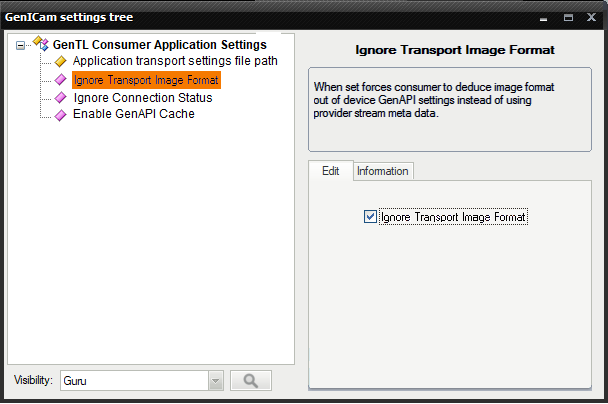Click diamond icon beside Ignore Connection Status
Image resolution: width=608 pixels, height=404 pixels.
tap(60, 98)
